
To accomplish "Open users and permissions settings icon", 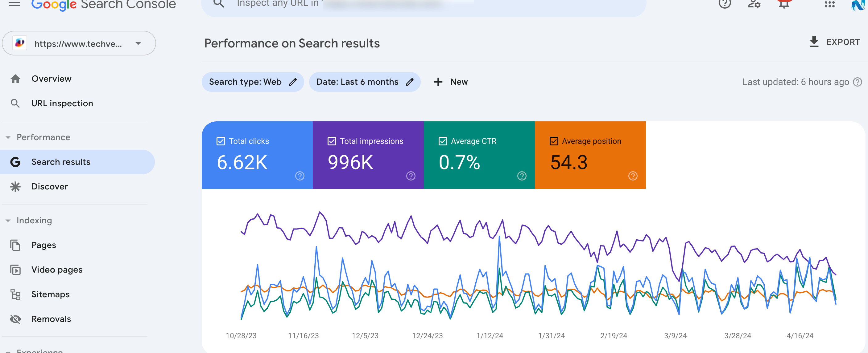I will point(754,4).
